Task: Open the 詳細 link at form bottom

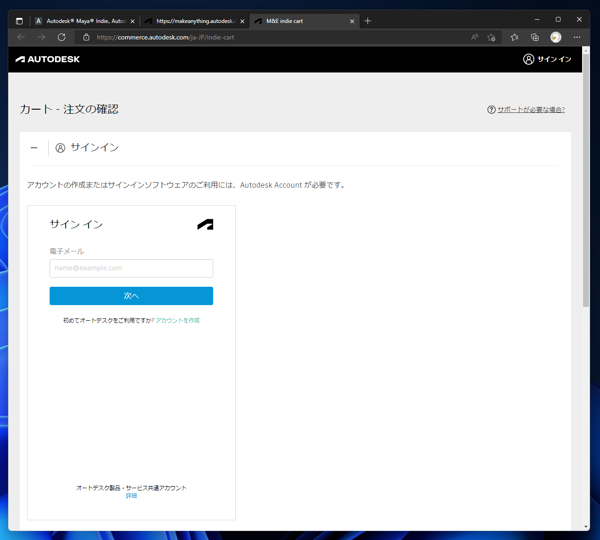Action: point(131,496)
